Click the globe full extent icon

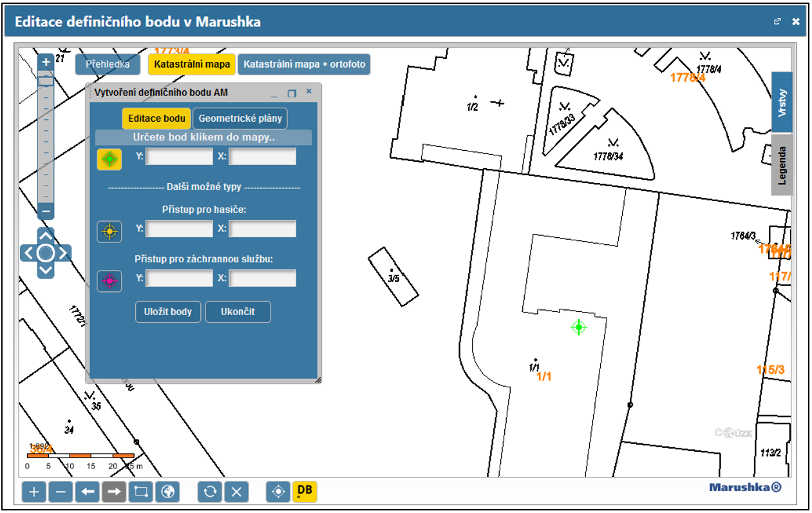pos(167,492)
